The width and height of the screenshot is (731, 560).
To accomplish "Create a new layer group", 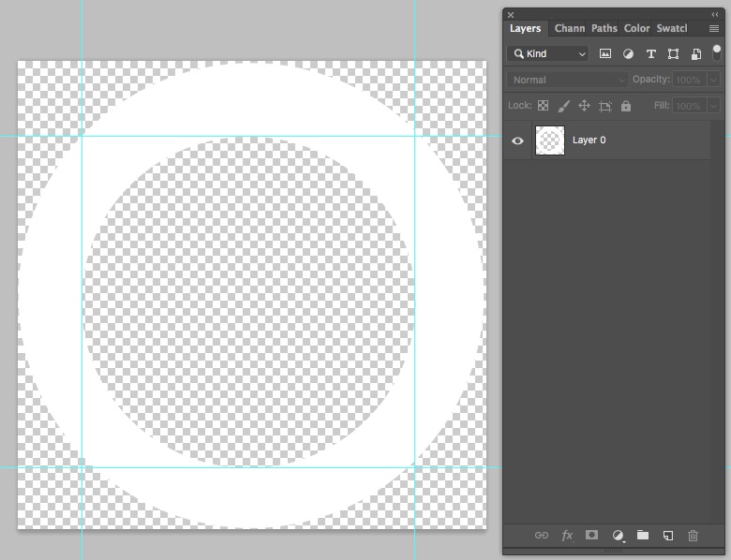I will [643, 536].
